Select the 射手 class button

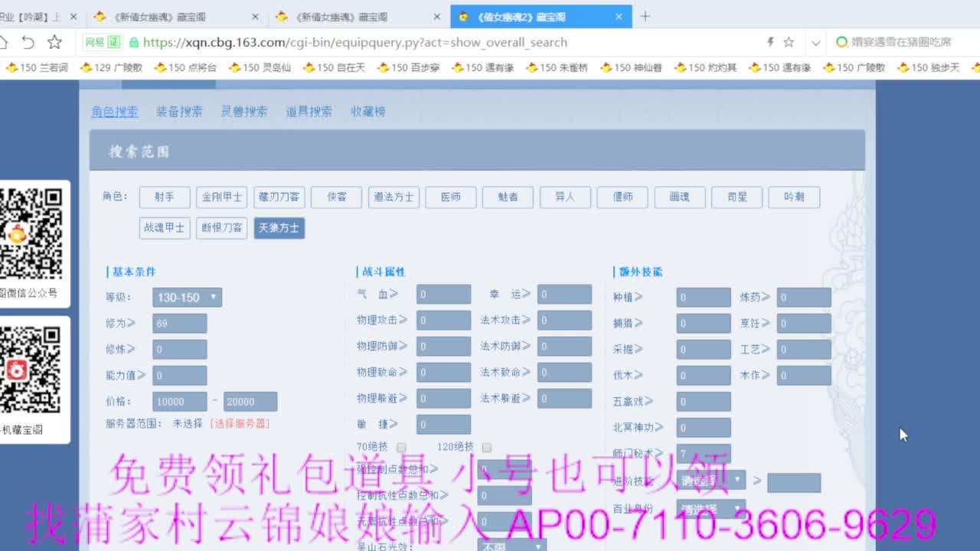164,197
